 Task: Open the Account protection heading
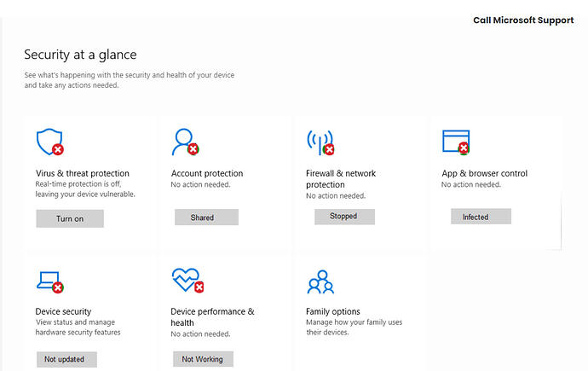(207, 173)
